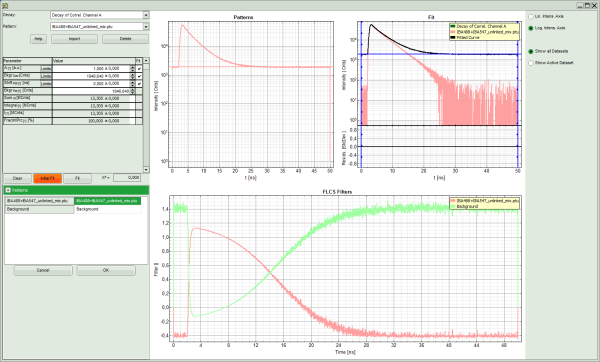Close the window

tap(594, 5)
